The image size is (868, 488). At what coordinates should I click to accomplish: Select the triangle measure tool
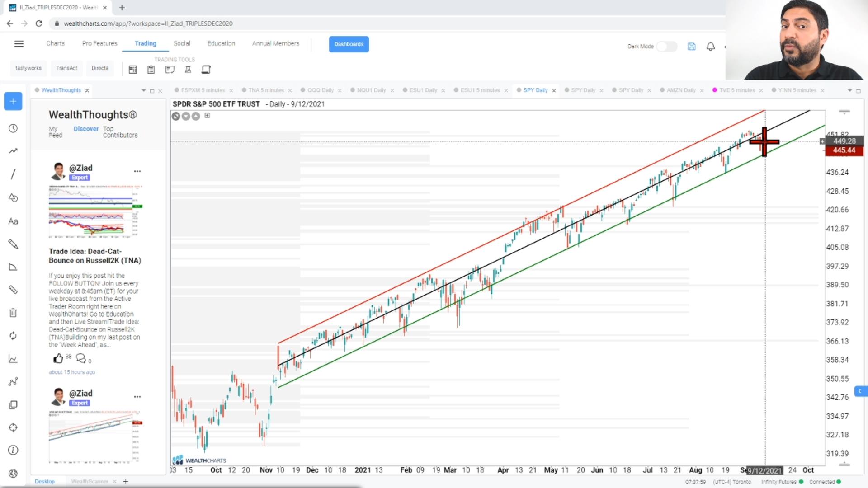pyautogui.click(x=13, y=267)
